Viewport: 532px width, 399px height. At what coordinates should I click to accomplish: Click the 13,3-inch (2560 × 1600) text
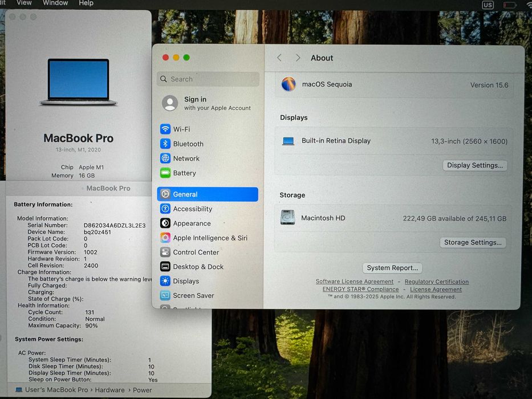pos(469,141)
